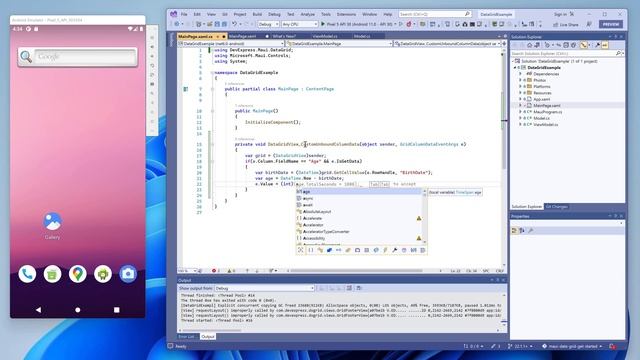Click the Live Share button
The width and height of the screenshot is (640, 360).
pyautogui.click(x=566, y=24)
